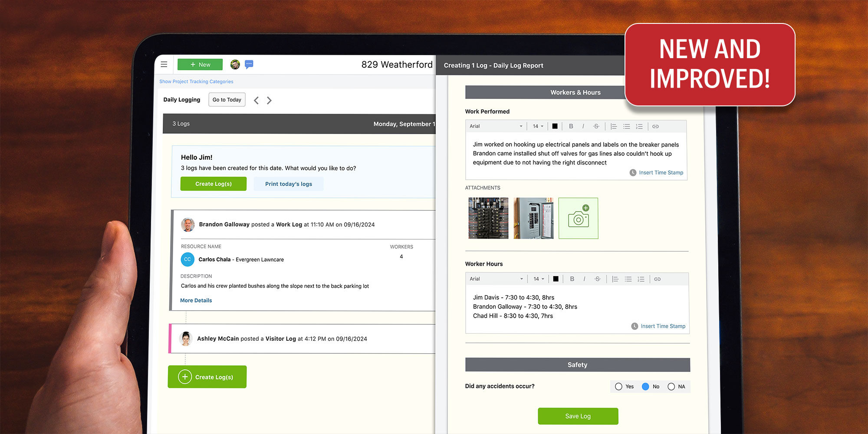Open the text color picker swatch

[555, 126]
